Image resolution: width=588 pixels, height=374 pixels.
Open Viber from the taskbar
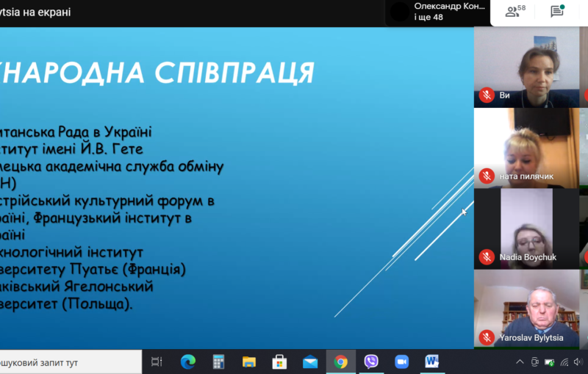pos(371,362)
